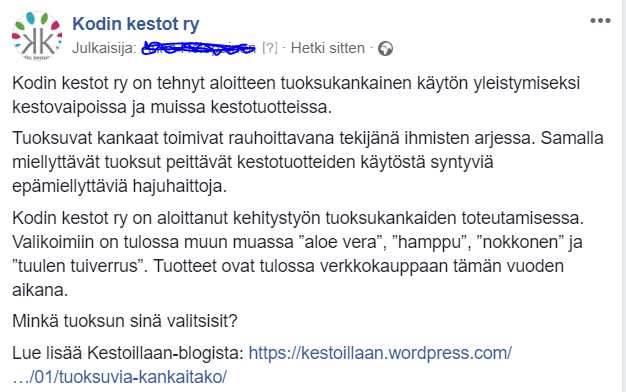Click the globe public audience icon
626x392 pixels.
click(x=385, y=49)
